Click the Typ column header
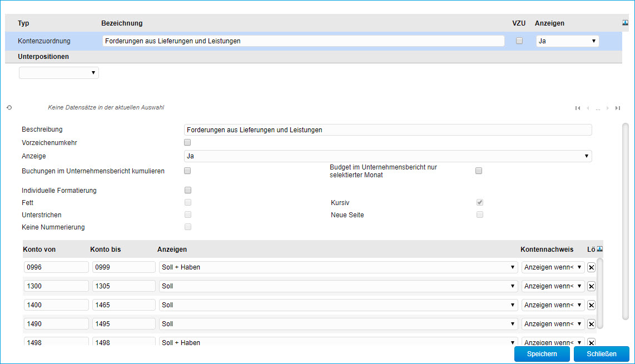635x364 pixels. click(23, 23)
